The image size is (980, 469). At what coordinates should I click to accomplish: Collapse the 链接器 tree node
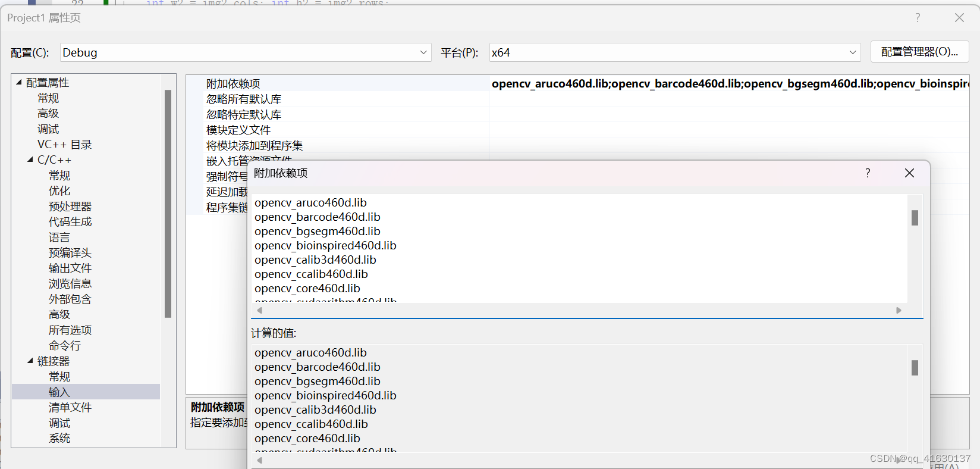point(30,361)
